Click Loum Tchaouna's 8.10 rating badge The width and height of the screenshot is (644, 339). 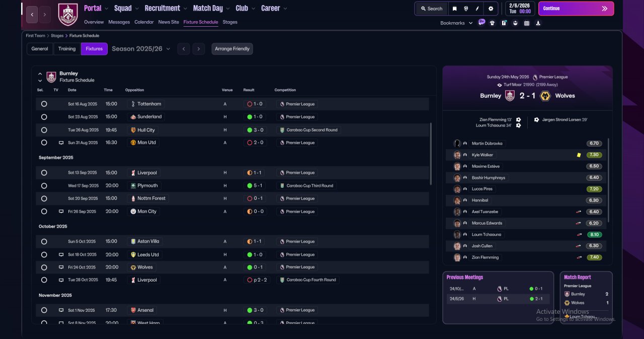[594, 235]
